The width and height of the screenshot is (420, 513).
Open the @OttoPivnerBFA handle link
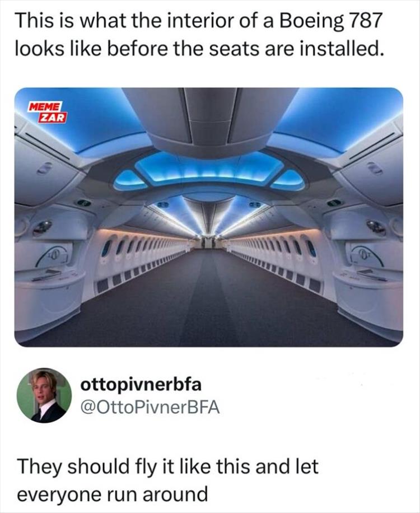tap(150, 408)
